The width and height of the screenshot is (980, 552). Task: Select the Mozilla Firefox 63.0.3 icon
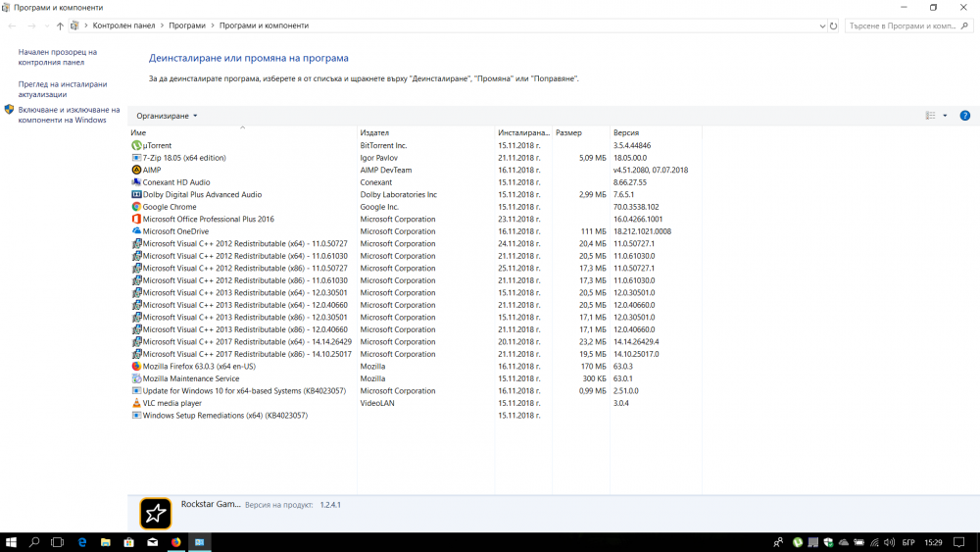[136, 366]
